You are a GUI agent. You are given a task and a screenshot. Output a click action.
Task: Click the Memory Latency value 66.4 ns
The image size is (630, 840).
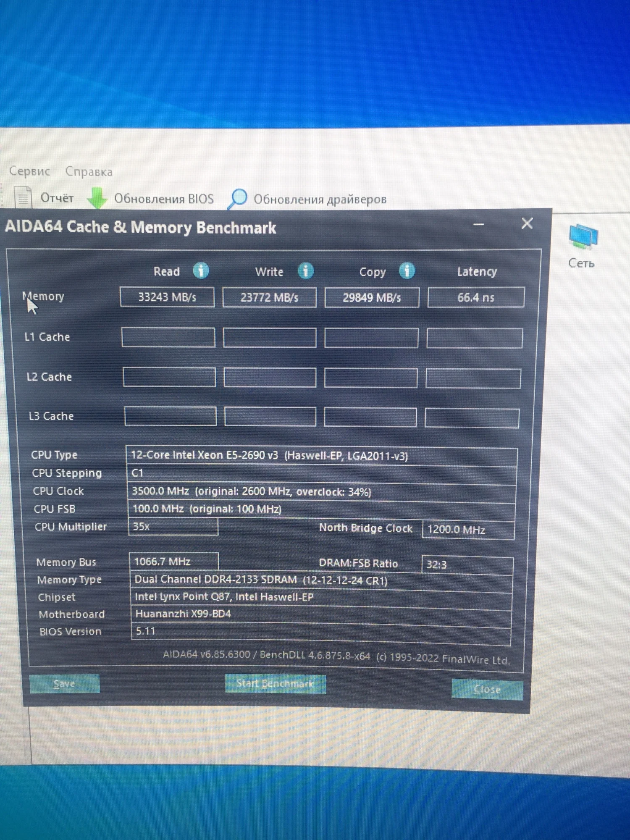476,297
